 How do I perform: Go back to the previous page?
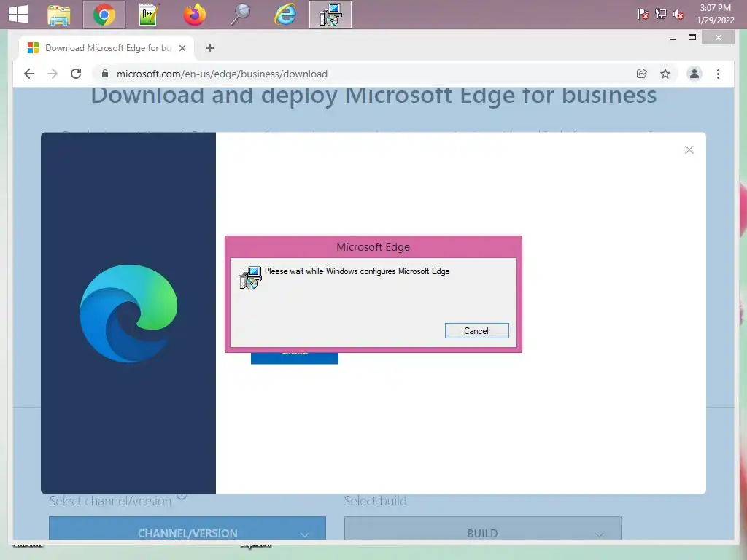click(29, 74)
